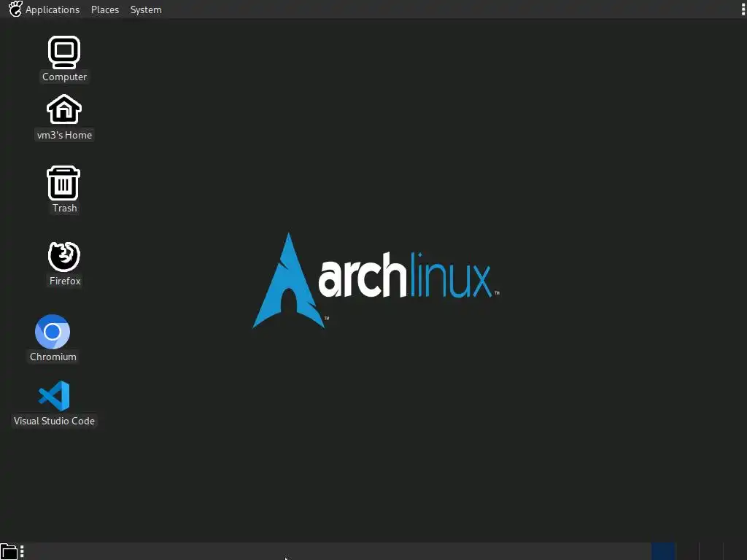Switch to the fourth workspace

point(735,551)
